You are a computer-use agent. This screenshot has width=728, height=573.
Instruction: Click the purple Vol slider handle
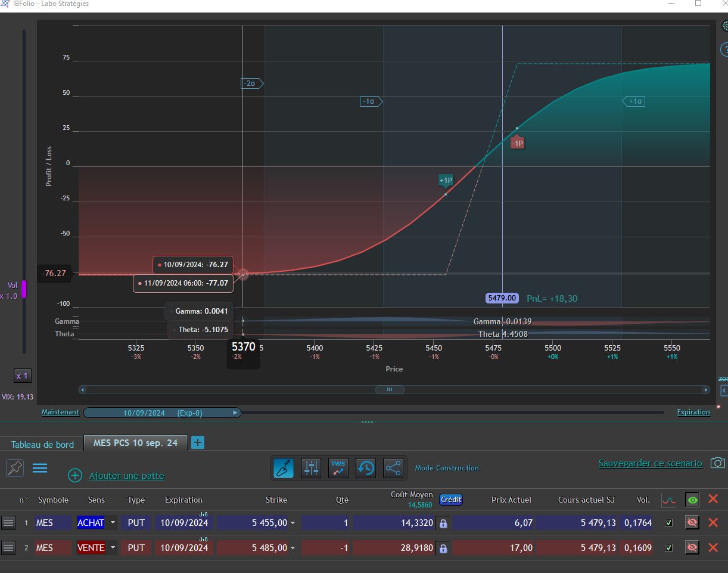click(24, 289)
